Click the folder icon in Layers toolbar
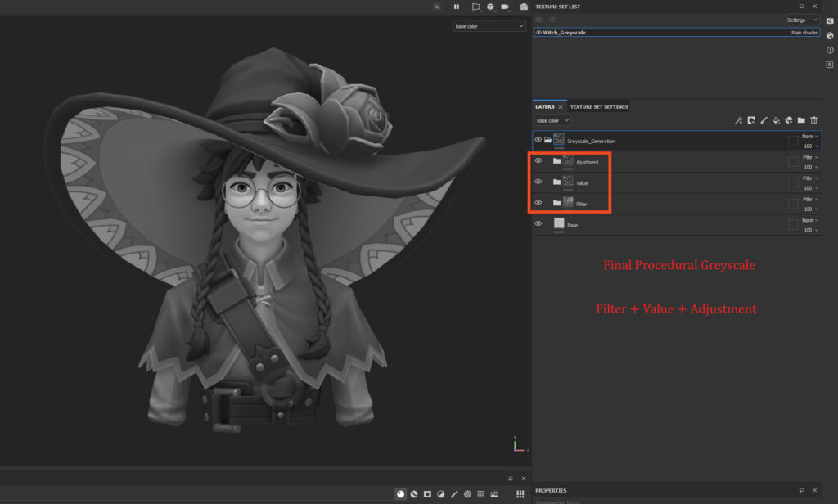 point(801,120)
